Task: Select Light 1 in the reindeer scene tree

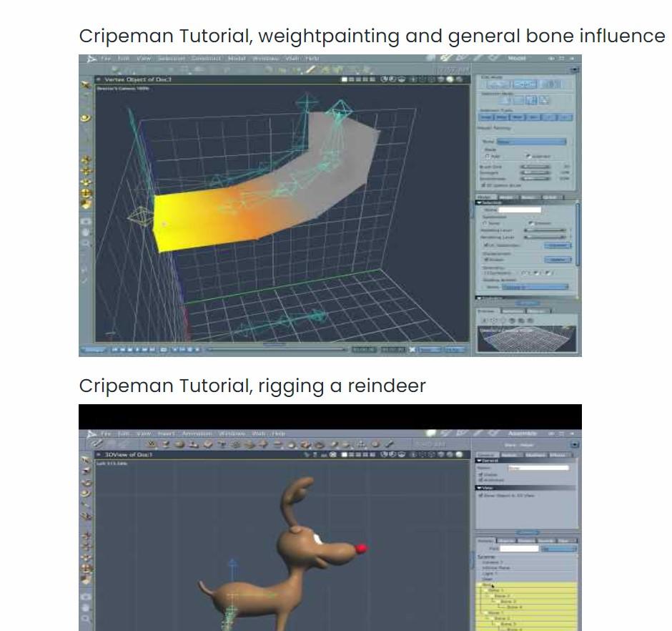Action: pyautogui.click(x=490, y=573)
